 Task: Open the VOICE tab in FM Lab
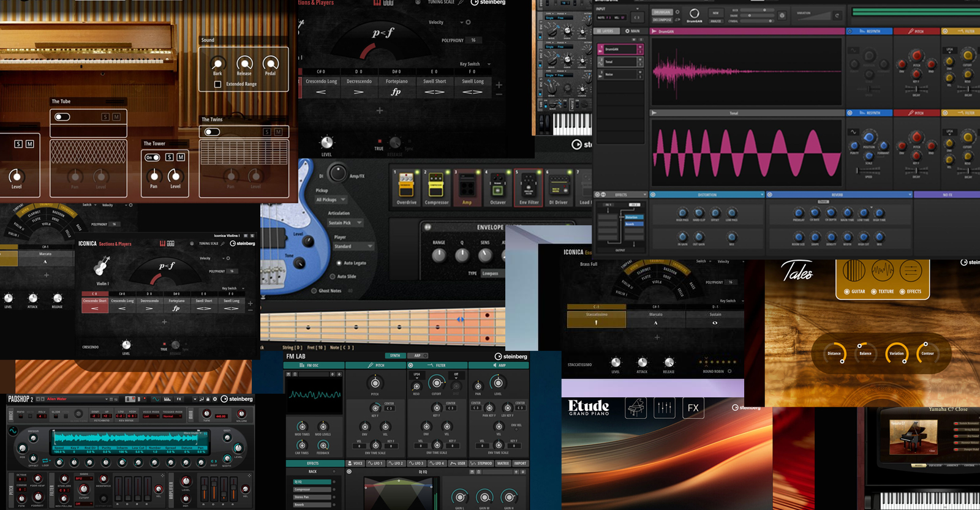(355, 463)
